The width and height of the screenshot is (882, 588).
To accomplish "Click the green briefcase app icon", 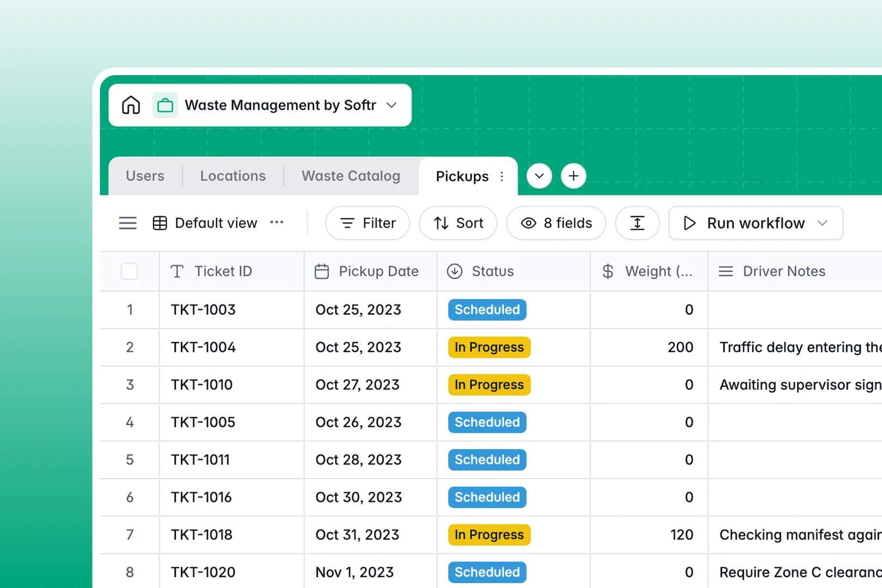I will 165,105.
